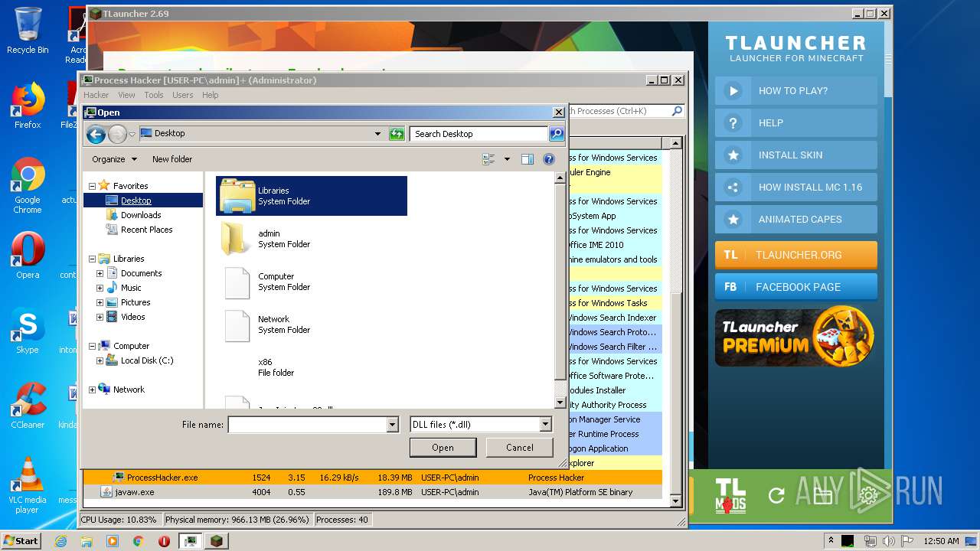Image resolution: width=980 pixels, height=551 pixels.
Task: Open the address bar Desktop dropdown
Action: pos(377,134)
